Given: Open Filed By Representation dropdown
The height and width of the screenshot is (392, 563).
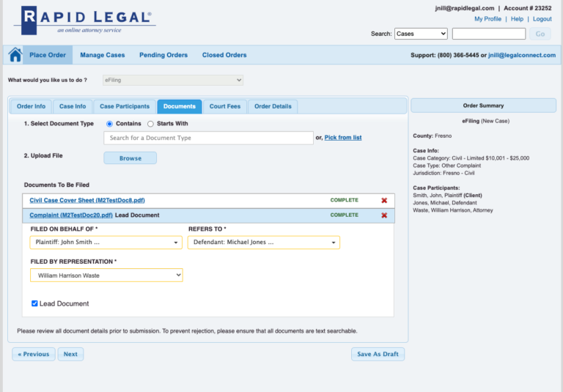Looking at the screenshot, I should coord(106,275).
